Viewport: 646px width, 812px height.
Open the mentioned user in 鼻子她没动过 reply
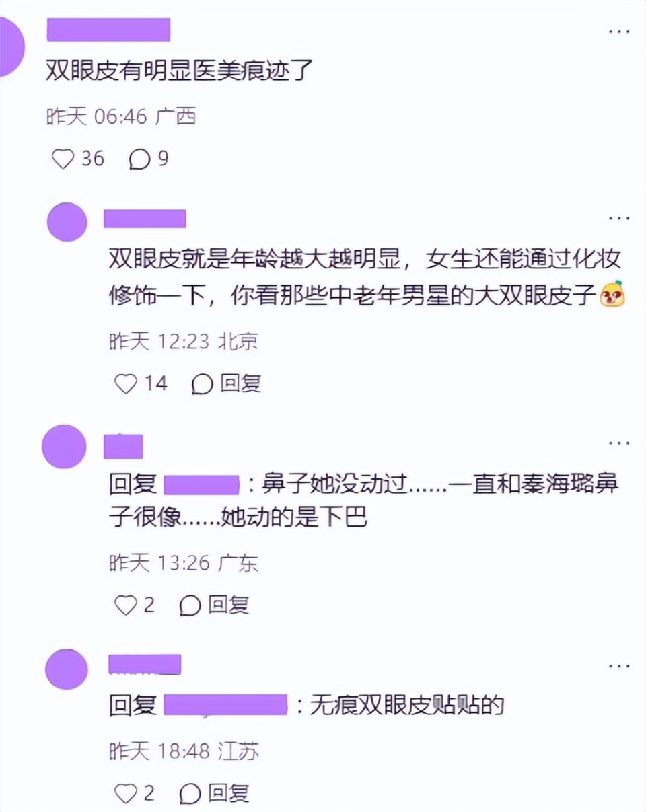click(202, 485)
